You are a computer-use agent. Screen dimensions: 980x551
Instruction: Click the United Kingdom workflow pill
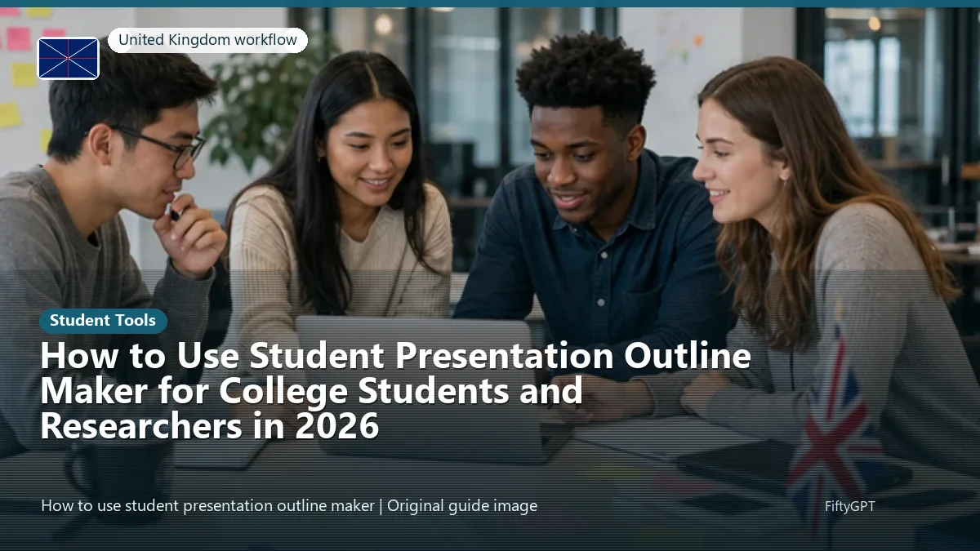tap(207, 40)
